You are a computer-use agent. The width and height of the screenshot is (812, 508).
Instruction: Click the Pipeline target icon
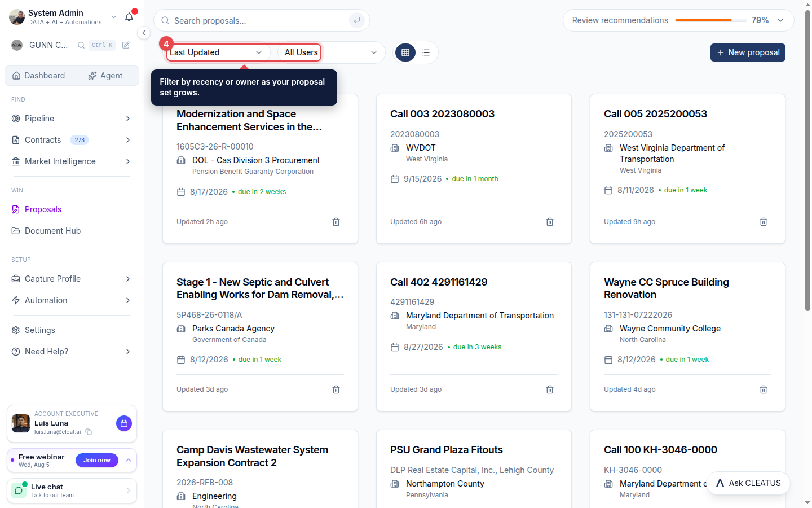[16, 119]
